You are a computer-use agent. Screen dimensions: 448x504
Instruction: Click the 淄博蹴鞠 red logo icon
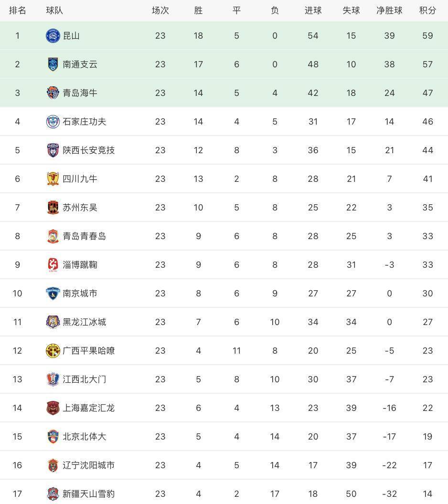pyautogui.click(x=53, y=265)
